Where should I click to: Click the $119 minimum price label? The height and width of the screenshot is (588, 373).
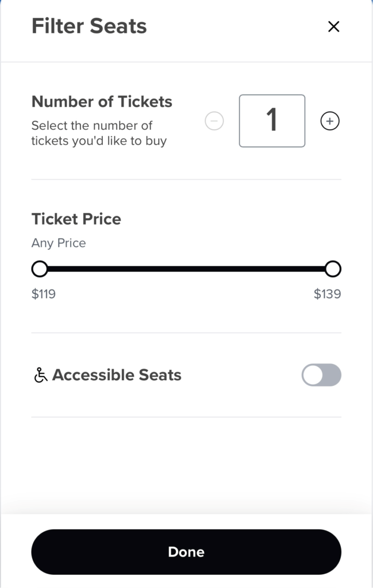coord(44,293)
